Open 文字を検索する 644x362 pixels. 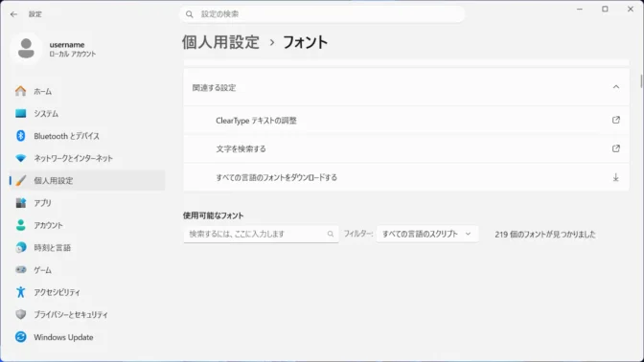pyautogui.click(x=406, y=148)
